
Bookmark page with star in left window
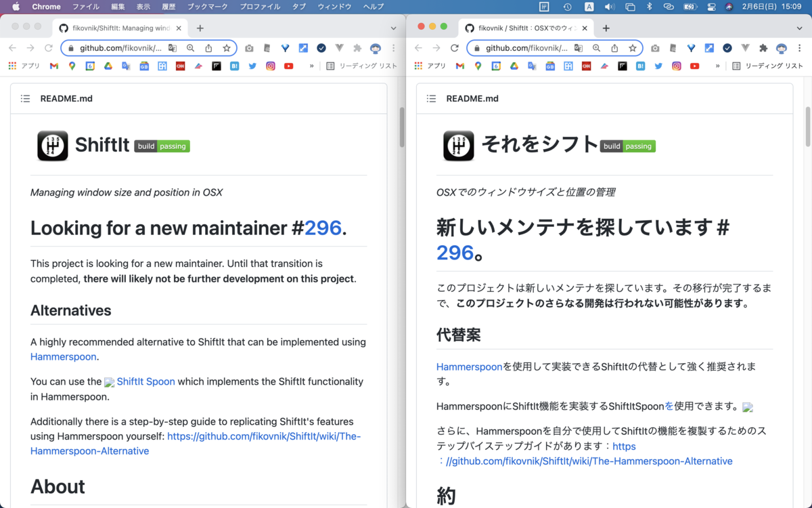point(227,48)
